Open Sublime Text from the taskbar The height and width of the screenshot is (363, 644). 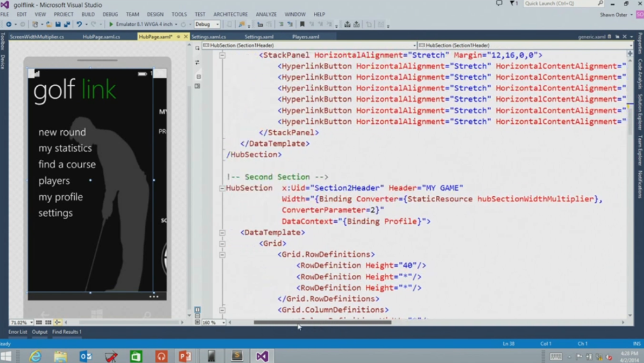[237, 355]
